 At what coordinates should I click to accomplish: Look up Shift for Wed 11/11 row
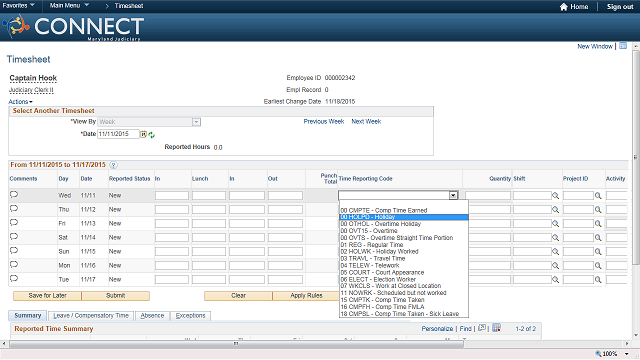[556, 196]
